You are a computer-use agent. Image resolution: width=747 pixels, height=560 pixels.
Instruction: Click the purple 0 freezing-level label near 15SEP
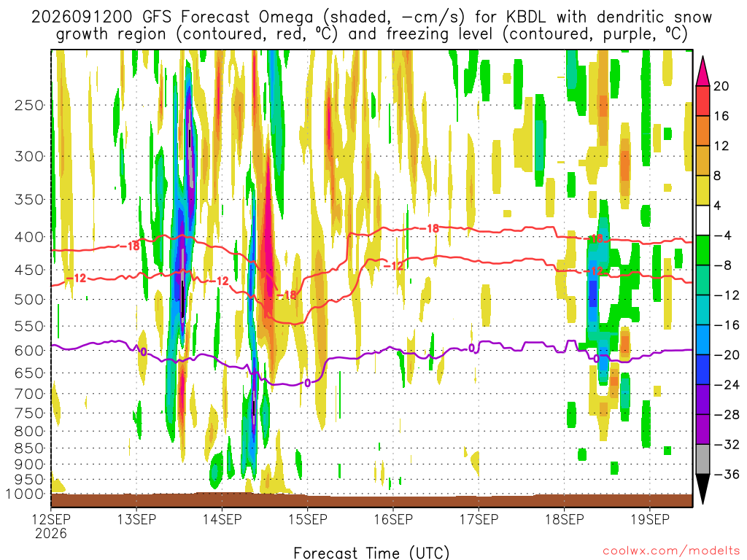point(307,383)
